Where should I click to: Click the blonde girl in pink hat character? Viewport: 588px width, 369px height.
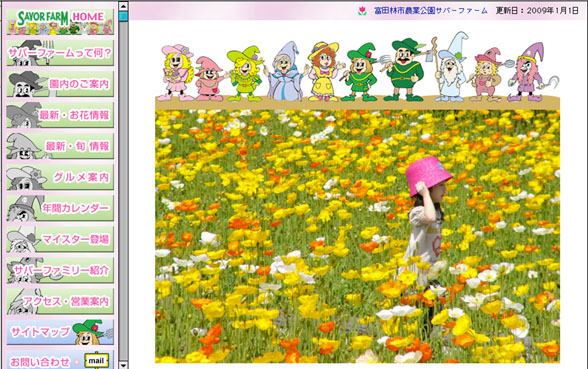pyautogui.click(x=177, y=72)
